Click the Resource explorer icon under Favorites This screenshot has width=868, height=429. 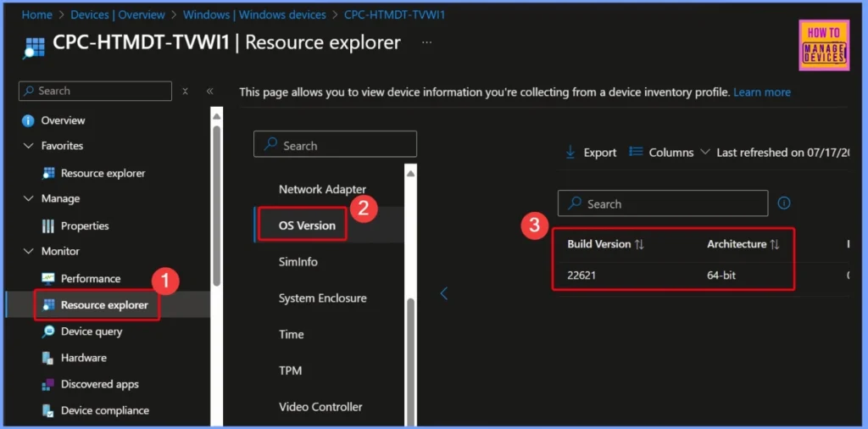click(x=48, y=173)
